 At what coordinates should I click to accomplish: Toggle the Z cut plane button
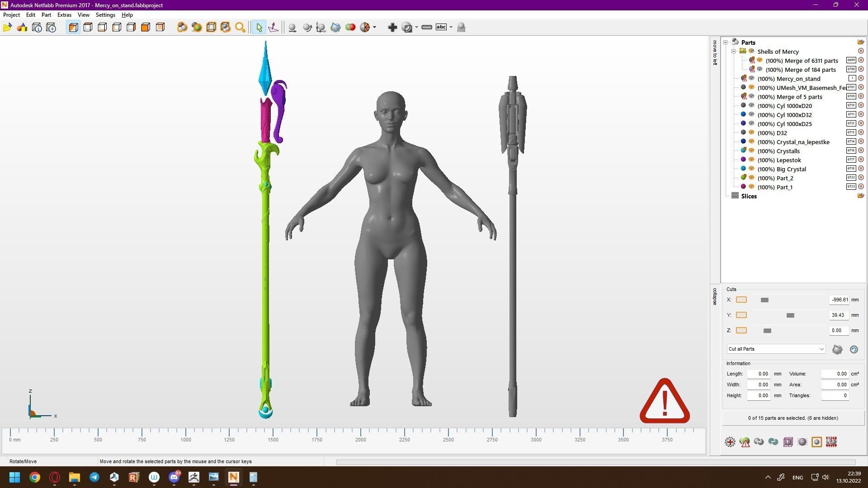pyautogui.click(x=741, y=330)
